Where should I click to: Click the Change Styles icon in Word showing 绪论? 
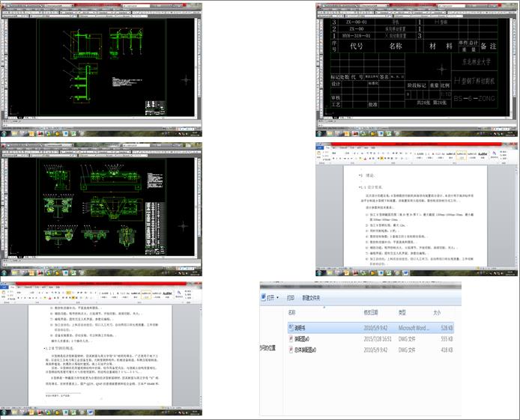point(494,155)
